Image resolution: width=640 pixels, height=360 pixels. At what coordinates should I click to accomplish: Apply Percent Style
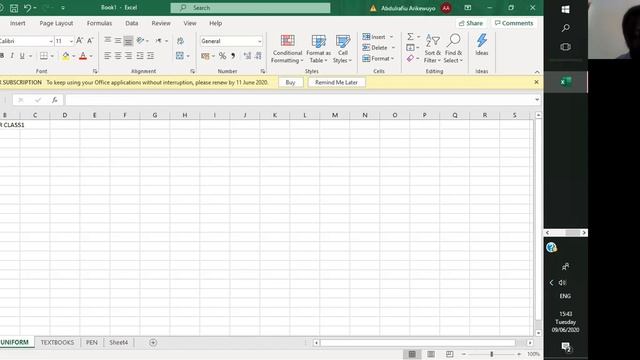pos(222,56)
